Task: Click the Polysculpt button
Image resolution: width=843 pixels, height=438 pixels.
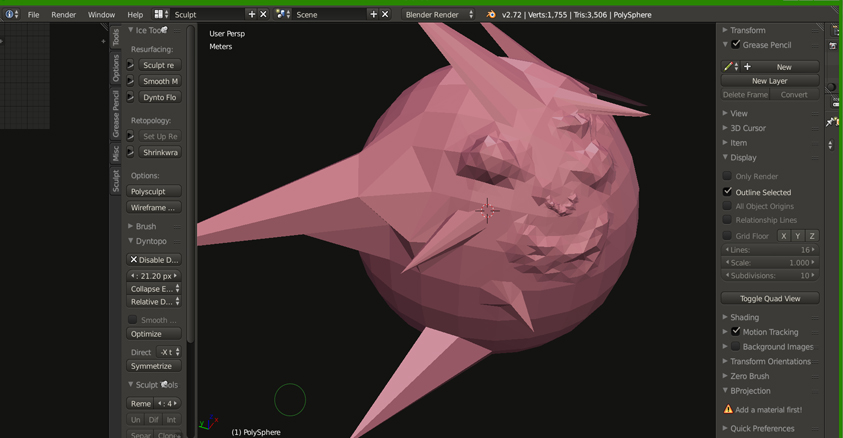Action: tap(154, 191)
